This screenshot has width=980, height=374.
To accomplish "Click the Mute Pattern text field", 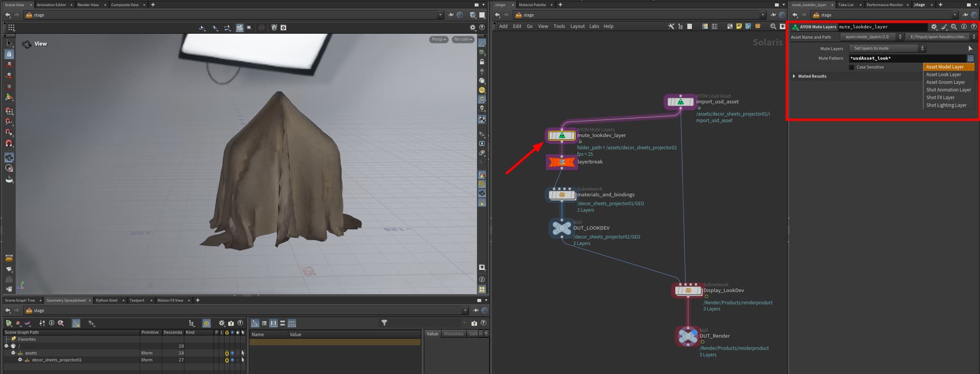I will [x=907, y=58].
